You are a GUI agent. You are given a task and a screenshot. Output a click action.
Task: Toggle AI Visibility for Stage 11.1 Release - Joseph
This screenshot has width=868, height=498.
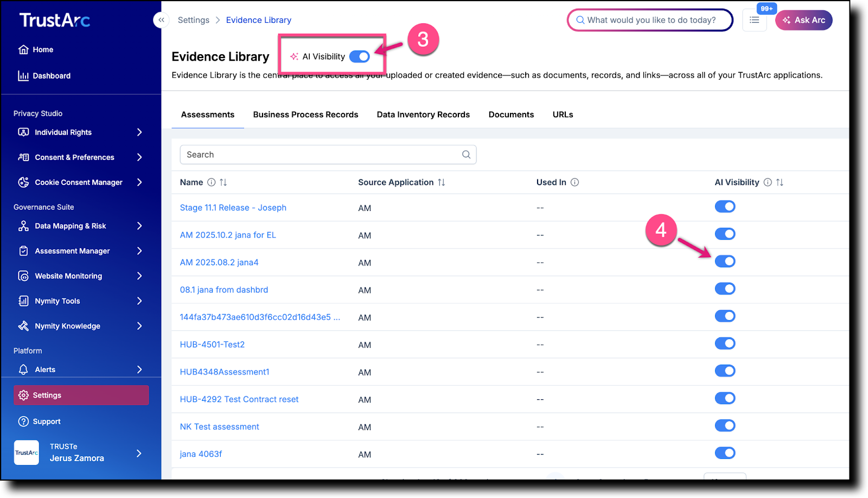(x=725, y=207)
